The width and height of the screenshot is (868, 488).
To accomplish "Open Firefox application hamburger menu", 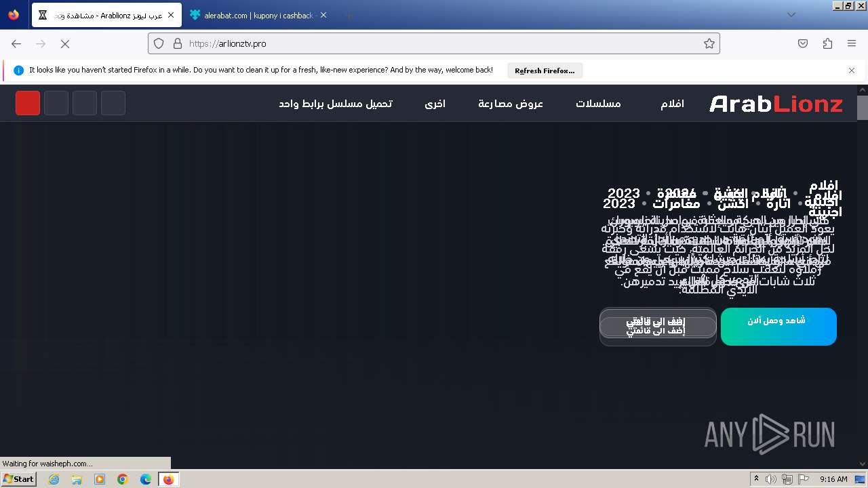I will (x=852, y=43).
